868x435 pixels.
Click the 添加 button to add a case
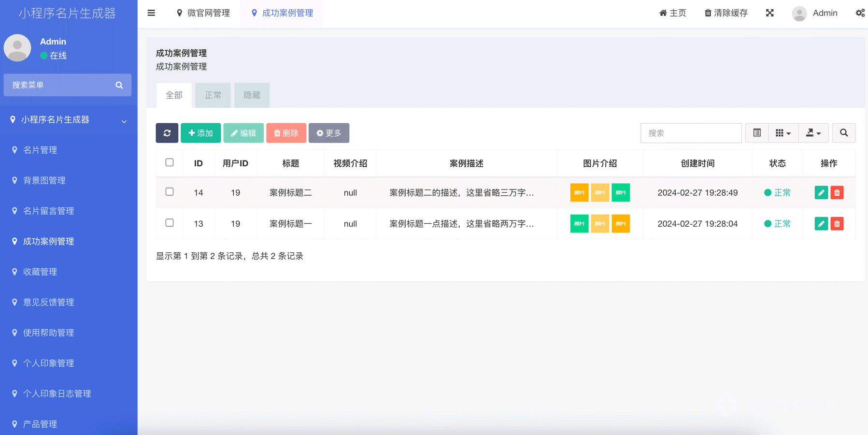(x=200, y=133)
